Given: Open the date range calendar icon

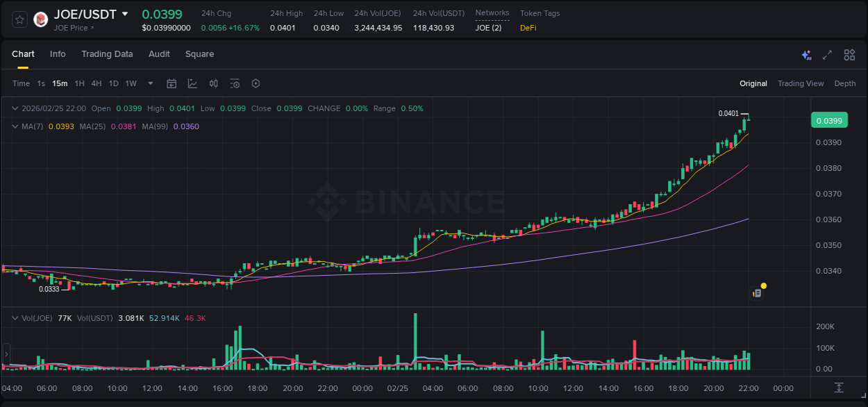Looking at the screenshot, I should pyautogui.click(x=172, y=83).
